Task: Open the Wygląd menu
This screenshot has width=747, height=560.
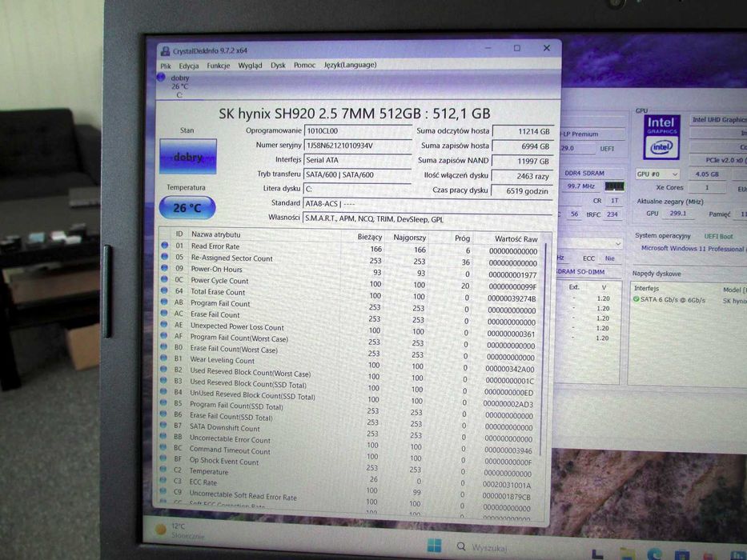Action: pos(250,66)
